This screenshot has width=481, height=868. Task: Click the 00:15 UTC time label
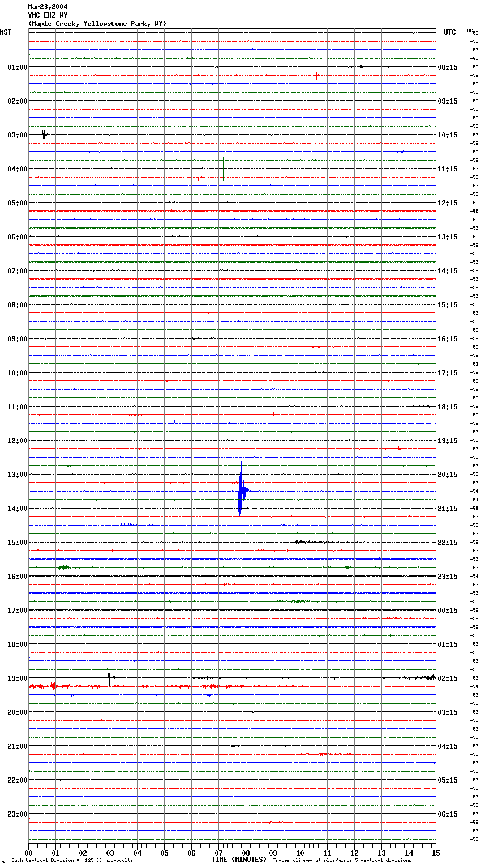448,611
